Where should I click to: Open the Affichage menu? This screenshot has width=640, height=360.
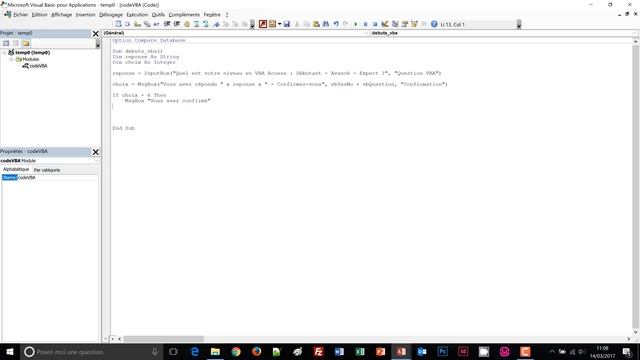pos(61,15)
